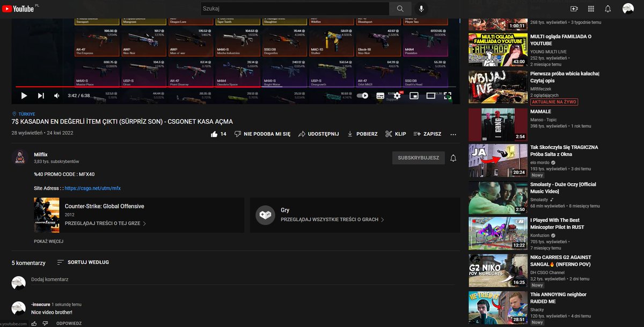Click the SUBSKRYBUJESZ button
The height and width of the screenshot is (327, 644).
pos(418,158)
